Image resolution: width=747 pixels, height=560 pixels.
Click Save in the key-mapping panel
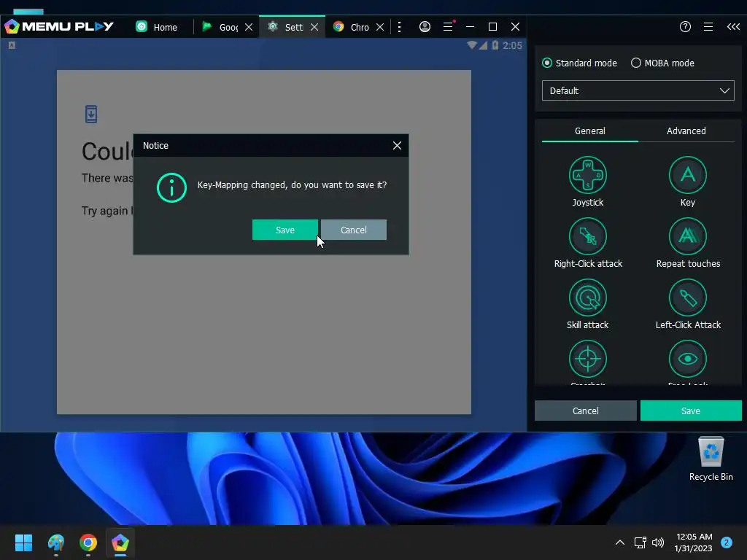pos(691,411)
